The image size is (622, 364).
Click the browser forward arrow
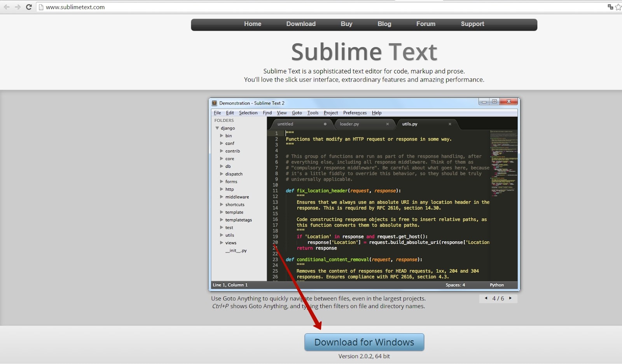coord(17,7)
